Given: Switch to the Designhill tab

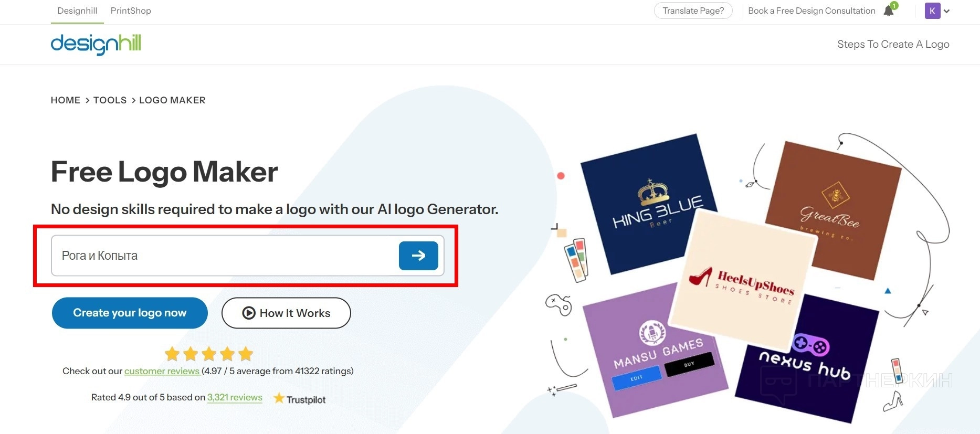Looking at the screenshot, I should 77,10.
